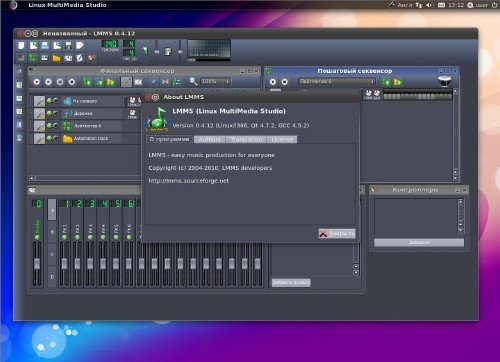Click the yellow folder icon in main toolbar
Image resolution: width=500 pixels, height=362 pixels.
coord(56,58)
